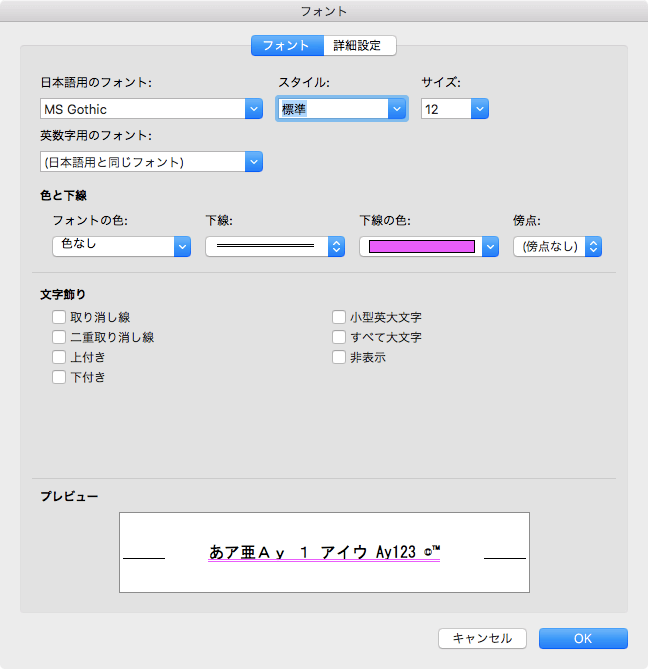Click the スタイル field showing 標準
The height and width of the screenshot is (669, 648).
point(332,109)
